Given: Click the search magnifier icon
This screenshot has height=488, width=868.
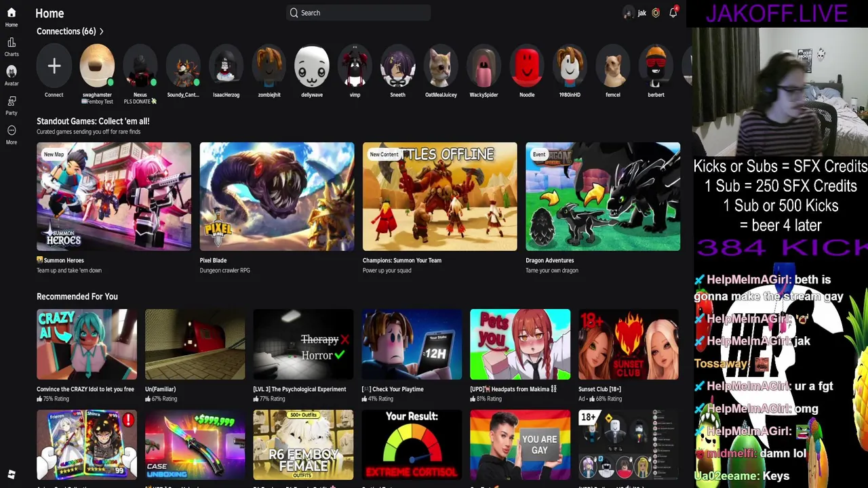Looking at the screenshot, I should [294, 13].
